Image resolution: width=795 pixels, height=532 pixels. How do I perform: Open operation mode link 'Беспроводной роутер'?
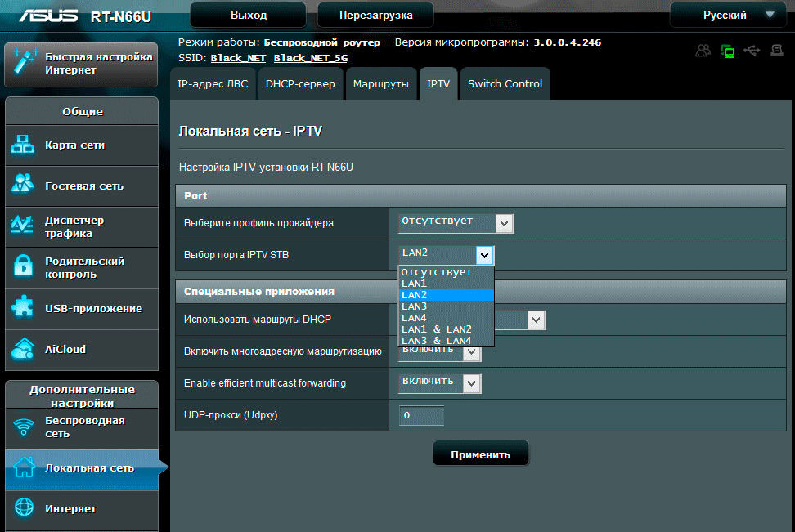point(322,42)
